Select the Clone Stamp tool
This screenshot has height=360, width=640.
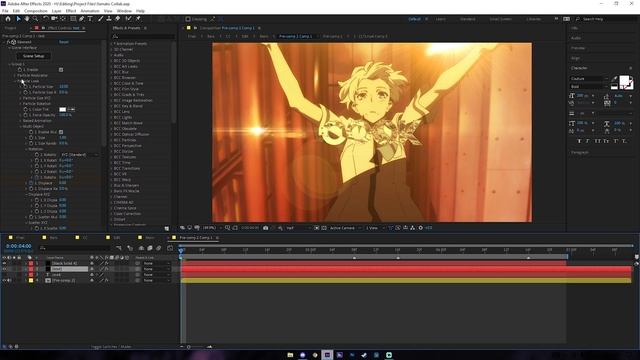(109, 19)
